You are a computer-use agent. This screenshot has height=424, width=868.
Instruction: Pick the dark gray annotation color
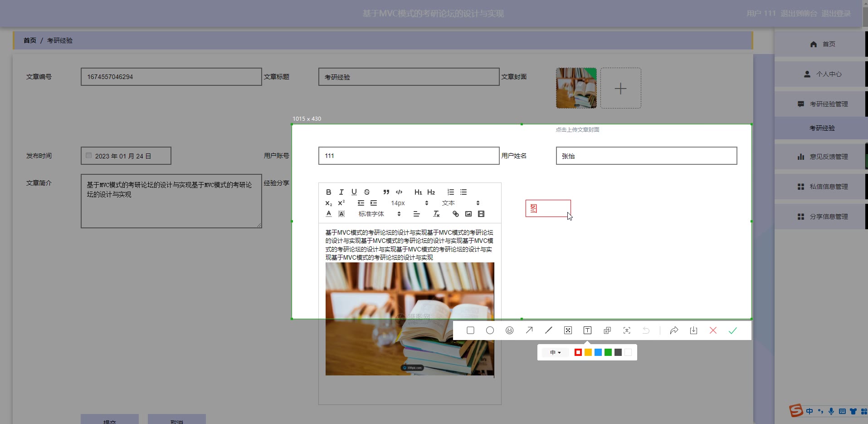click(618, 352)
